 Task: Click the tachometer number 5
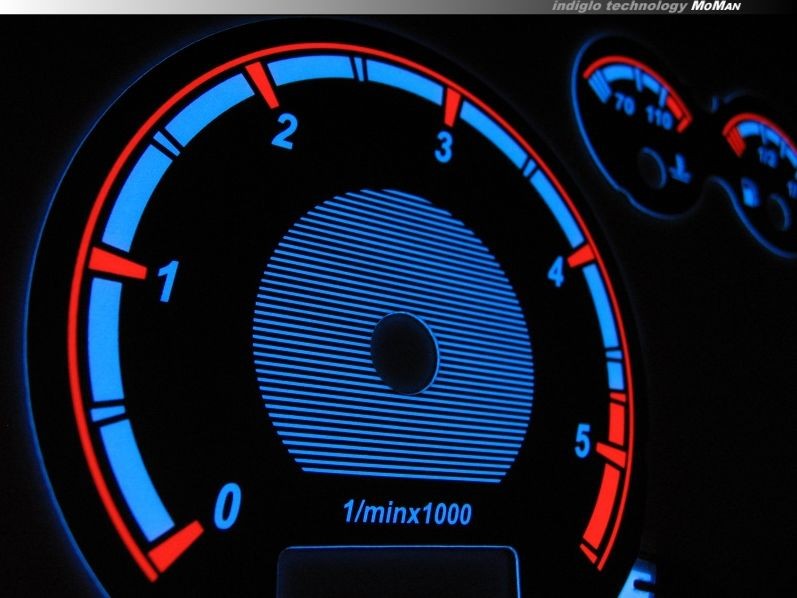coord(583,440)
